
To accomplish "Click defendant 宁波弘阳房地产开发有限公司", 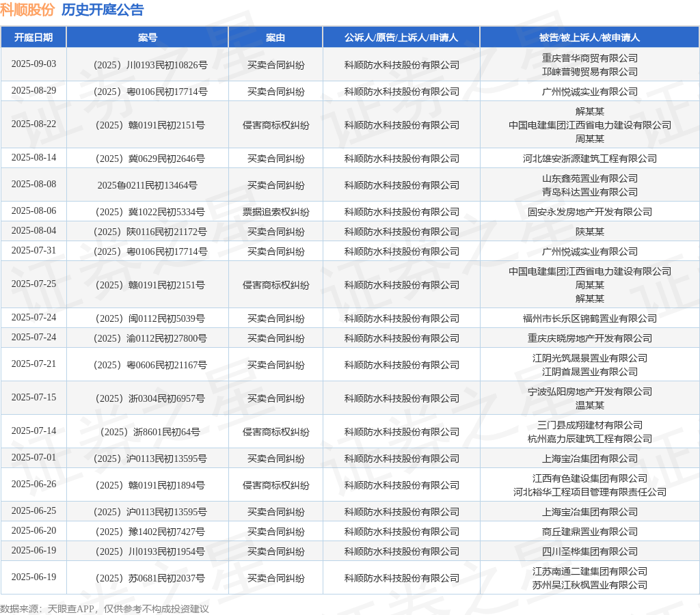I will click(x=590, y=392).
